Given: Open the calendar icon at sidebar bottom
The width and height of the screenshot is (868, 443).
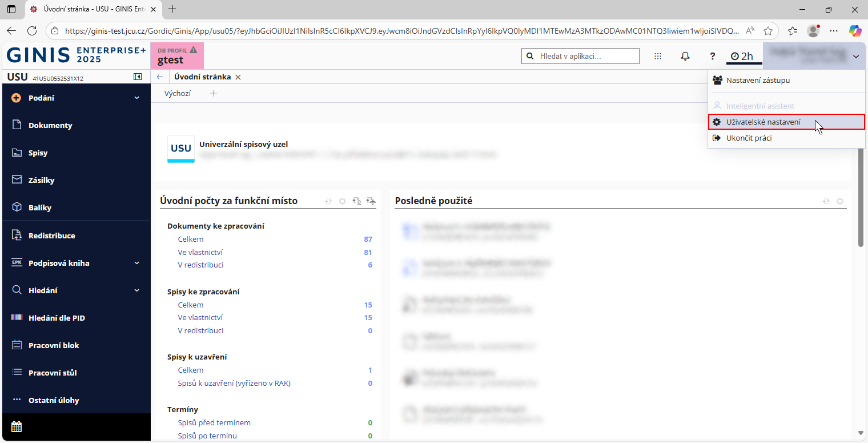Looking at the screenshot, I should [17, 426].
